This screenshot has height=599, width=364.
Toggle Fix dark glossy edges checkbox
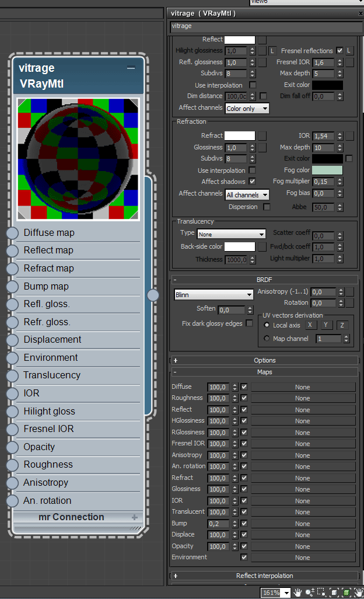click(249, 323)
